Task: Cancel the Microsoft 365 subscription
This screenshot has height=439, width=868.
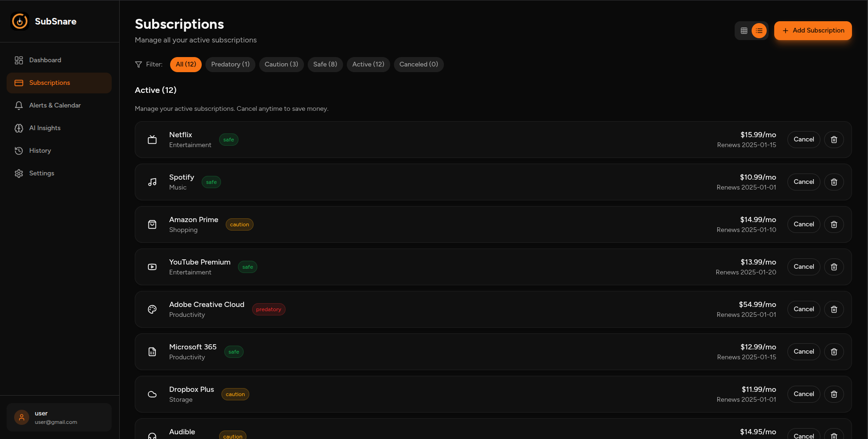Action: click(804, 352)
